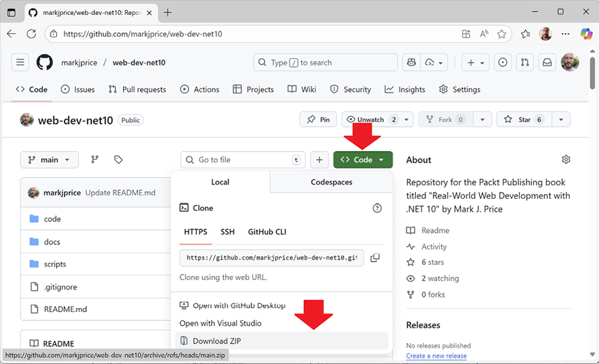Expand the Star lists dropdown arrow

pos(561,120)
